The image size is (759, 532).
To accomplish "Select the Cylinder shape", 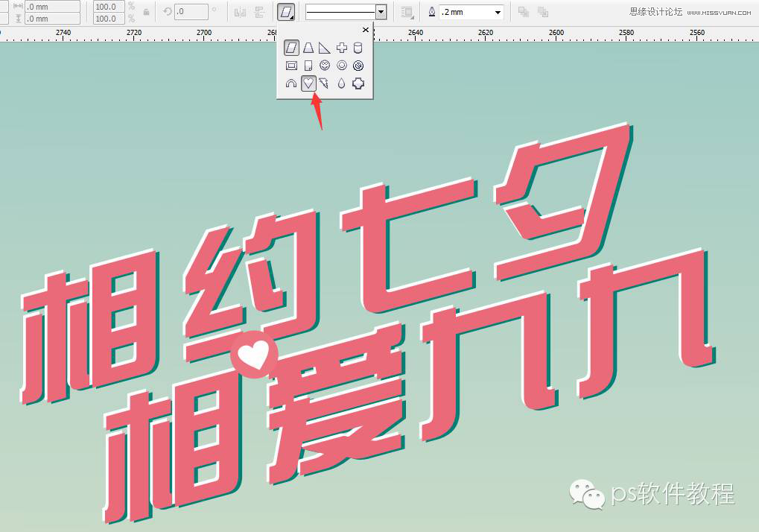I will click(358, 47).
